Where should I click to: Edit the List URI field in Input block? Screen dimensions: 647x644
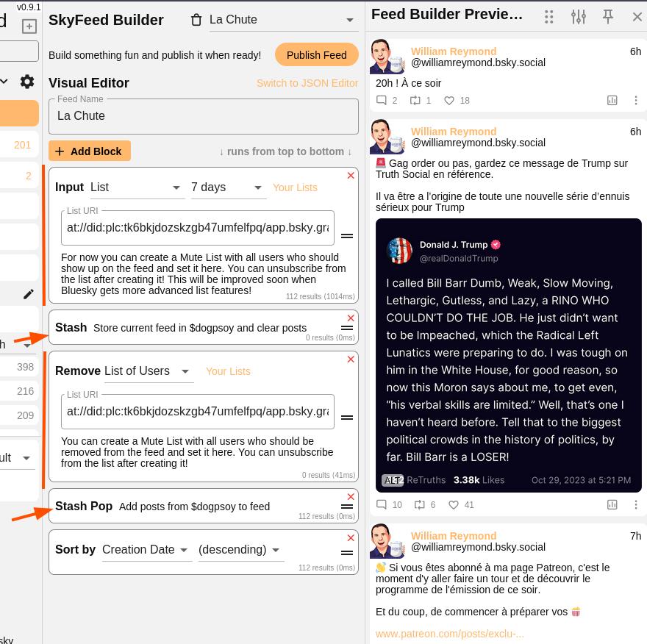[x=198, y=228]
